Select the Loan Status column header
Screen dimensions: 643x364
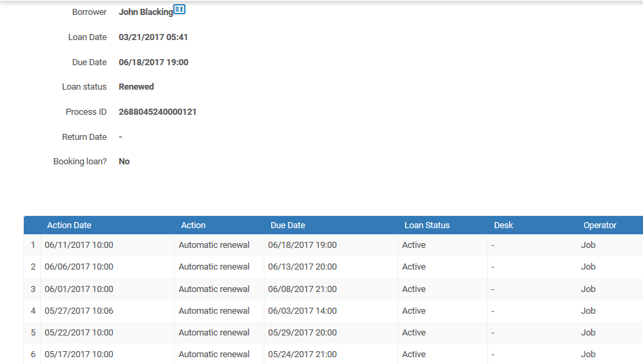click(x=427, y=225)
